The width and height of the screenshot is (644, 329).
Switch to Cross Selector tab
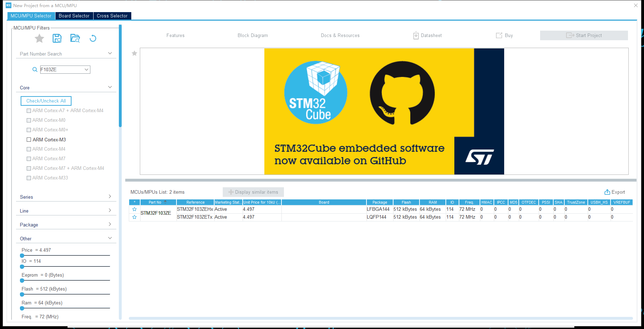click(112, 16)
